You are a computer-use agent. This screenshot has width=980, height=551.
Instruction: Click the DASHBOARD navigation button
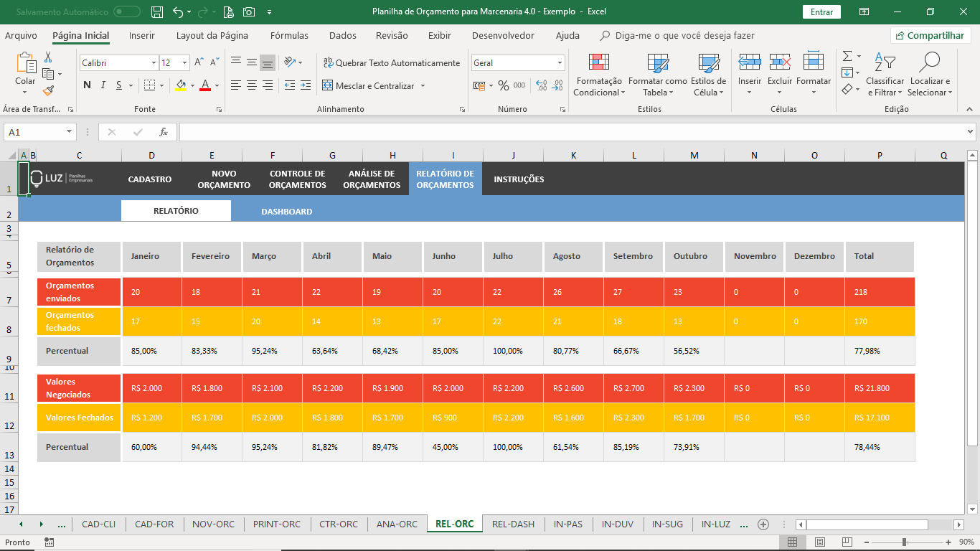(286, 212)
